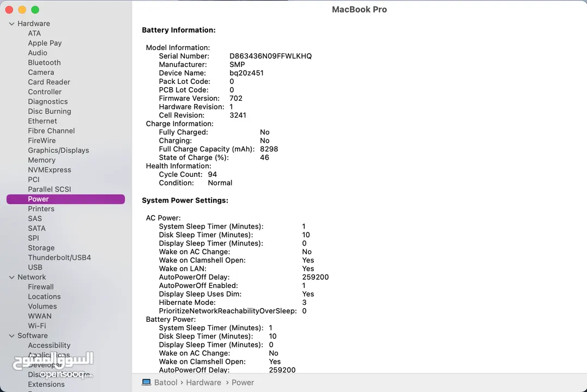Click the Battery Information heading

click(179, 30)
